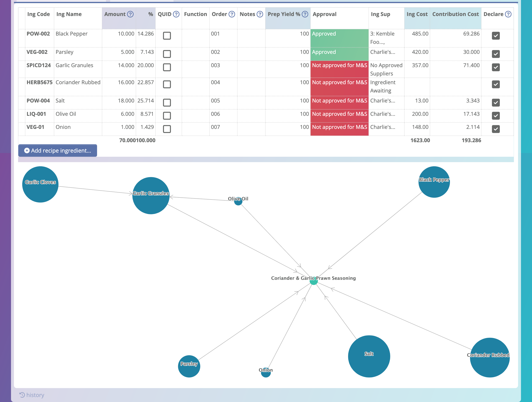Click the red approval cell for Garlic Granules
This screenshot has height=402, width=532.
(x=339, y=69)
